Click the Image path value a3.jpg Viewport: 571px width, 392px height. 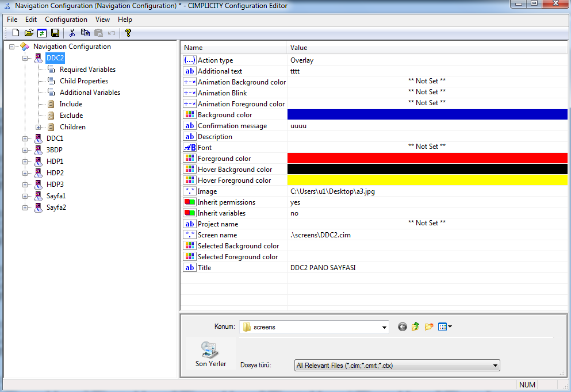pos(332,191)
